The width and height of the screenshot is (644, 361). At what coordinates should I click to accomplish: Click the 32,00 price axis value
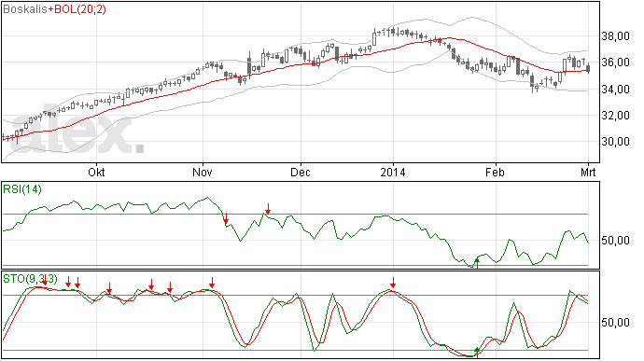point(615,116)
